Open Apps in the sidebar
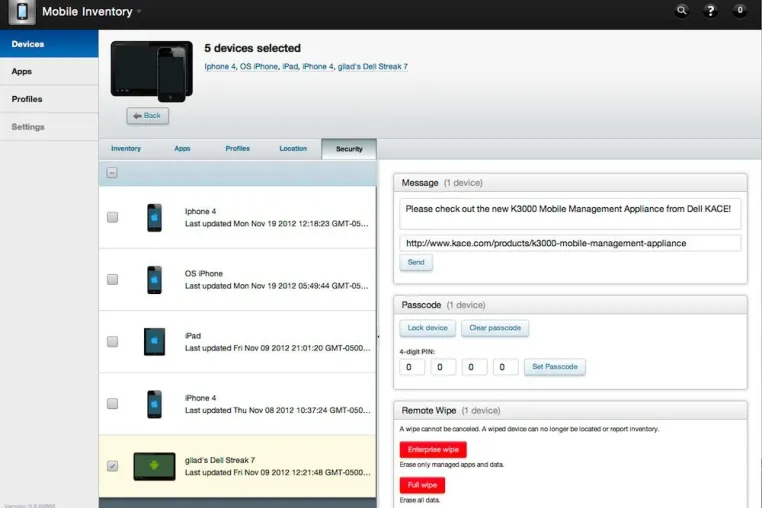 tap(49, 71)
